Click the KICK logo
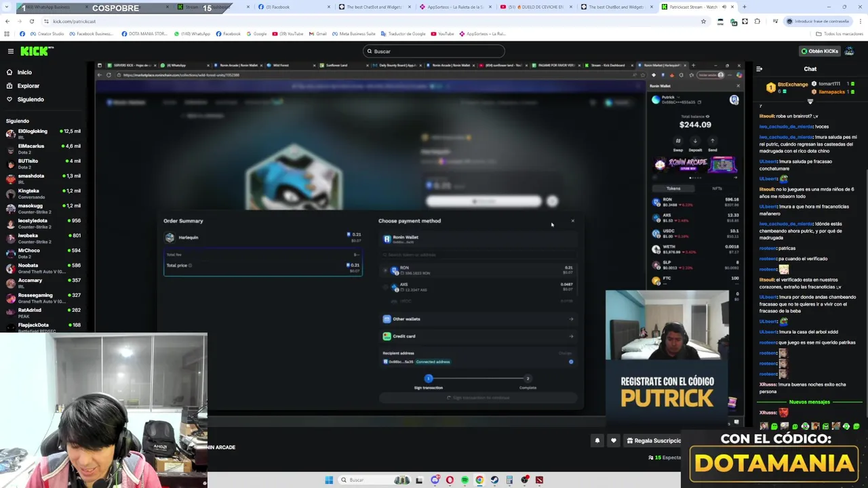The width and height of the screenshot is (868, 488). tap(36, 51)
